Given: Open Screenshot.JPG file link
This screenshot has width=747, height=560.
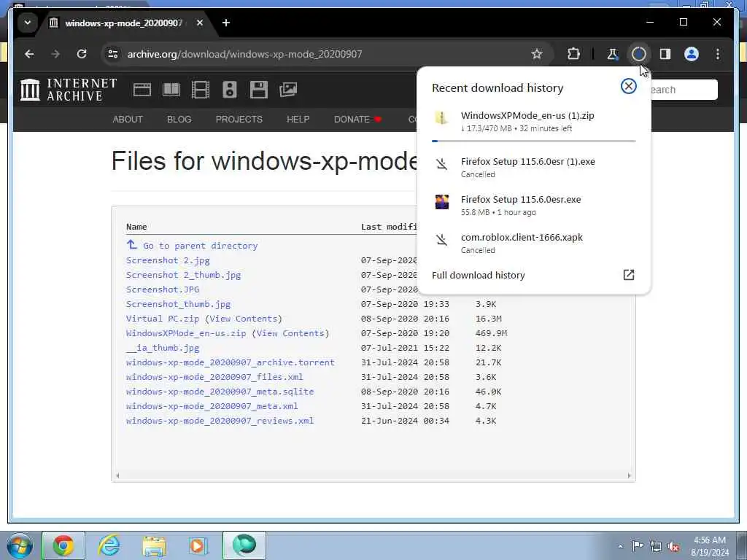Looking at the screenshot, I should [163, 289].
